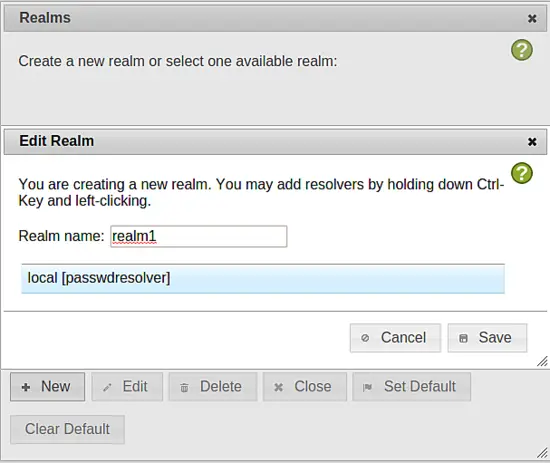Open help for the Edit Realm dialog
The width and height of the screenshot is (550, 463).
point(522,173)
